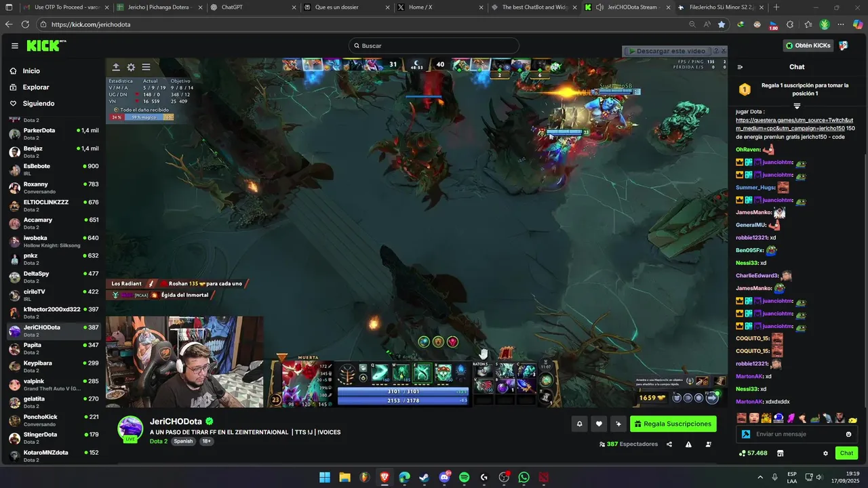868x488 pixels.
Task: Open Roxanny channel in sidebar
Action: click(54, 188)
